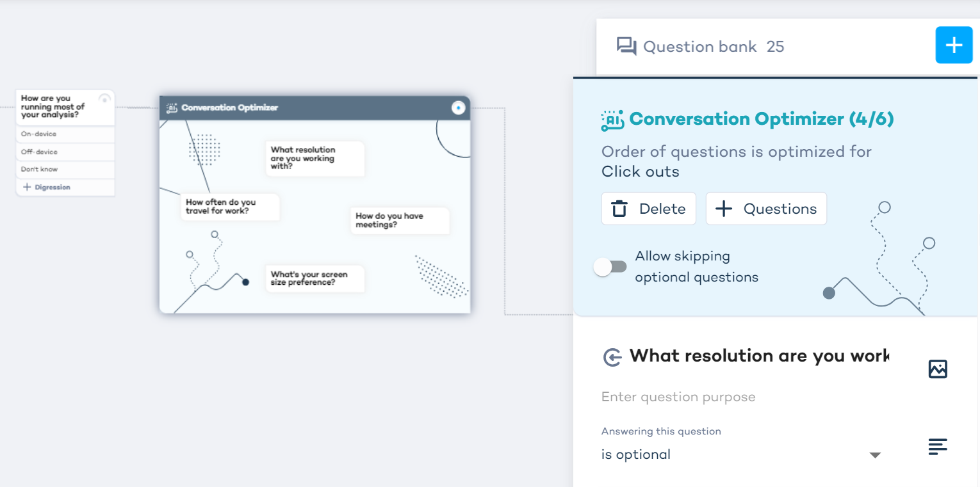Select the 'How do you have meetings?' card
Screen dimensions: 980x487
click(x=400, y=221)
